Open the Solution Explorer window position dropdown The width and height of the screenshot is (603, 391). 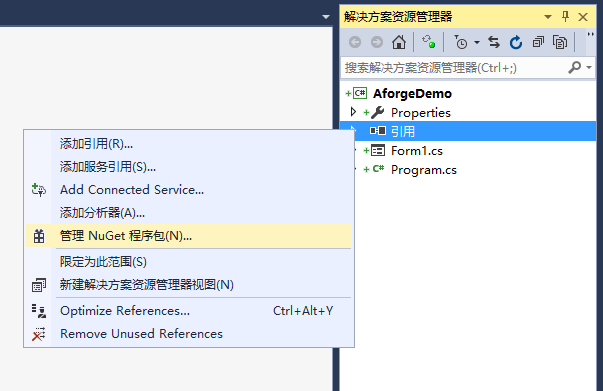(x=548, y=17)
